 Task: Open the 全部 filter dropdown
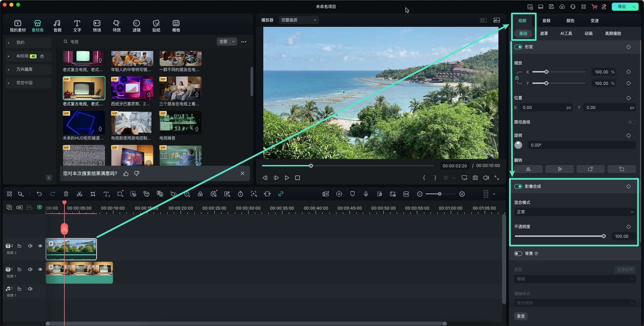point(227,42)
